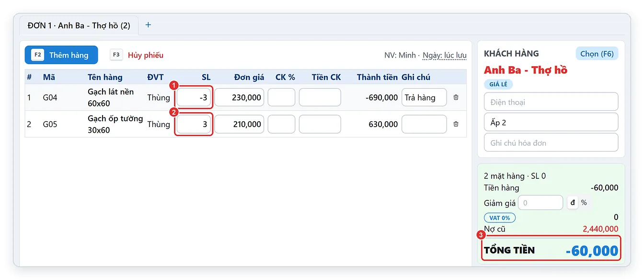This screenshot has height=280, width=644.
Task: Focus Tiền CK field for G05
Action: [320, 124]
